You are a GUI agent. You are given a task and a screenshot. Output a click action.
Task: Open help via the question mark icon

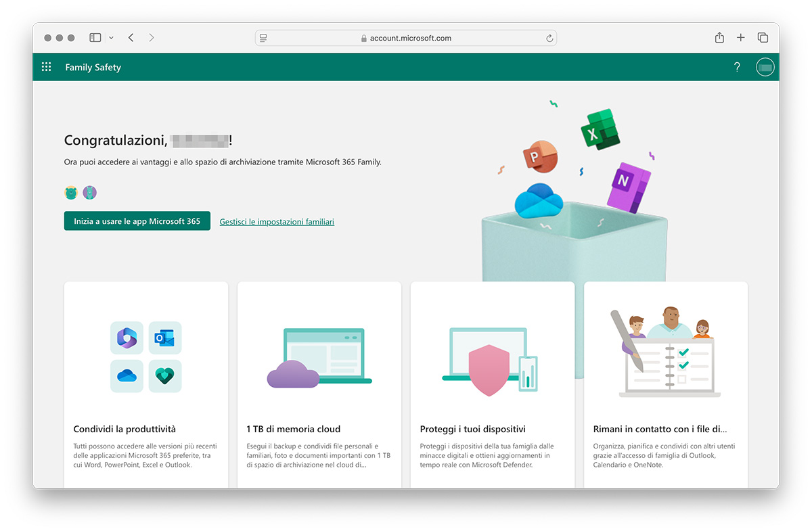coord(737,66)
